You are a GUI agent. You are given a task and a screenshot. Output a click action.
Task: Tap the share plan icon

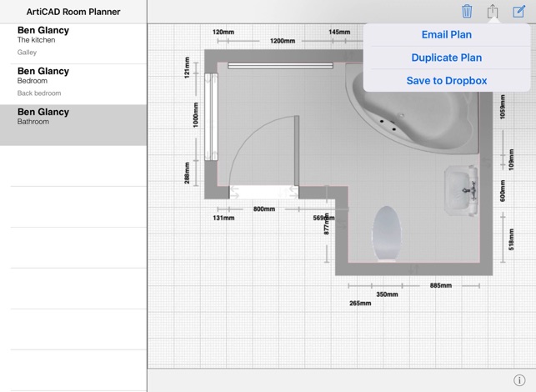(493, 12)
